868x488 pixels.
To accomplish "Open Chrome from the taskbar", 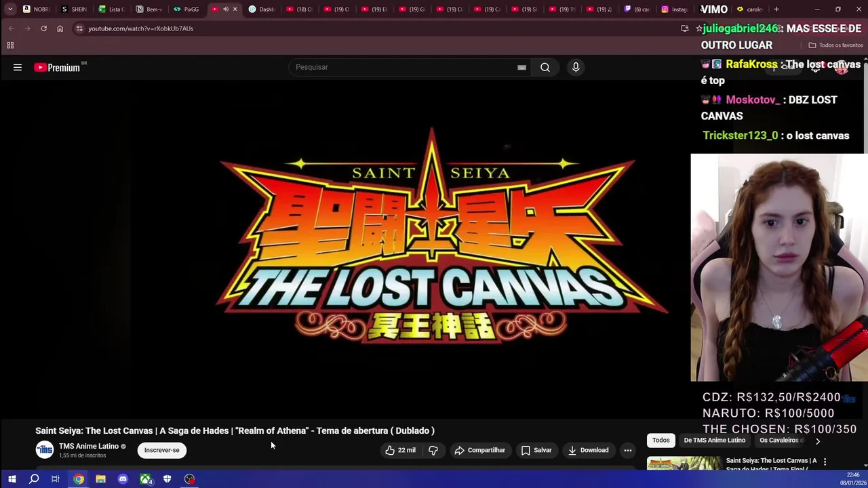I will click(79, 479).
